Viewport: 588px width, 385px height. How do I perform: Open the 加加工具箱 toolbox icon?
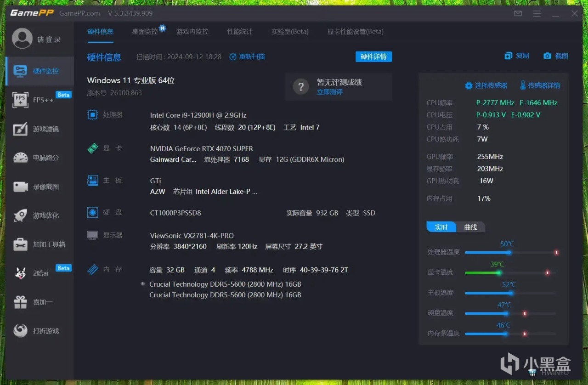21,244
